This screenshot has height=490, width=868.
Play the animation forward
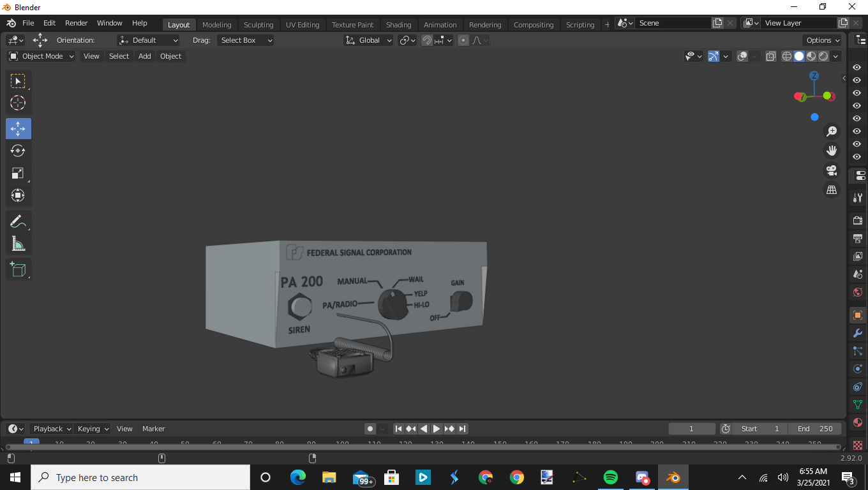437,429
